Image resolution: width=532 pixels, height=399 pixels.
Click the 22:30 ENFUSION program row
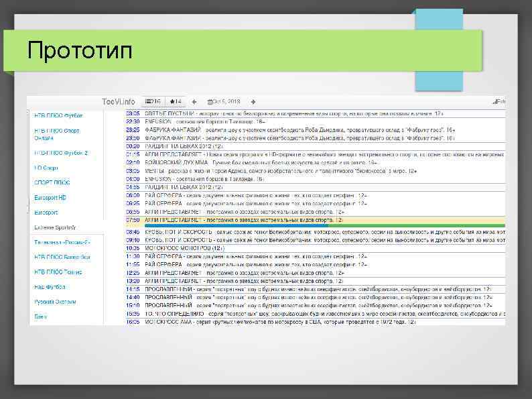pos(315,121)
